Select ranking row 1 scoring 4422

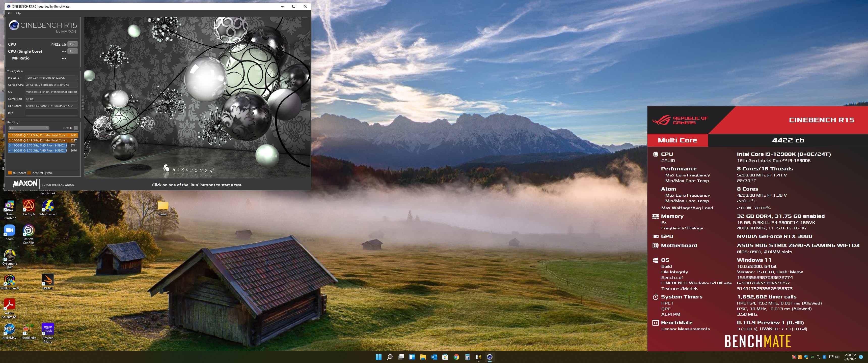[x=43, y=135]
